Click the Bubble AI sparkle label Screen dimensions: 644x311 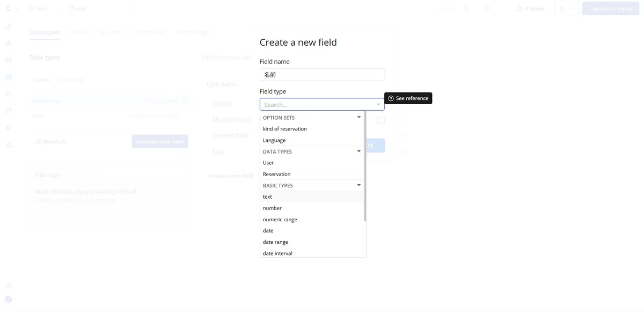tap(52, 141)
